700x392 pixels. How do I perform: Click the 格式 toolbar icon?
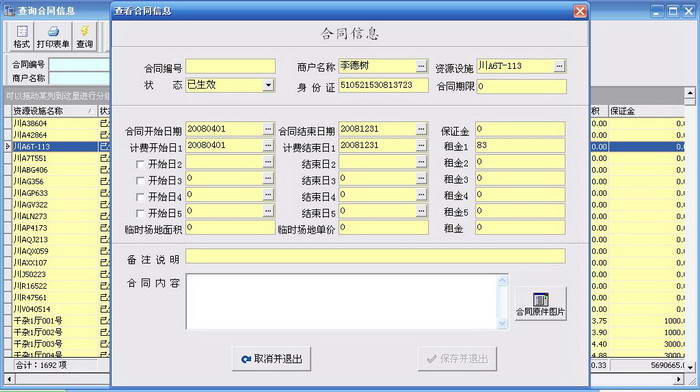(x=21, y=36)
